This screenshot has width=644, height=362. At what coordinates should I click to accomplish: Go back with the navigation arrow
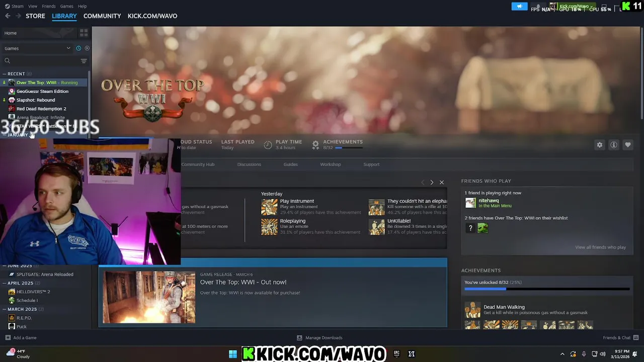tap(8, 16)
